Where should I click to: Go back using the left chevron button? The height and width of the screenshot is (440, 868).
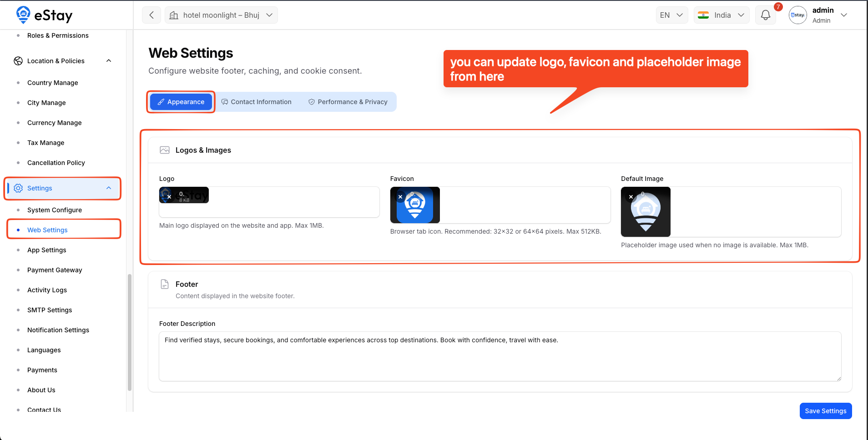(151, 15)
